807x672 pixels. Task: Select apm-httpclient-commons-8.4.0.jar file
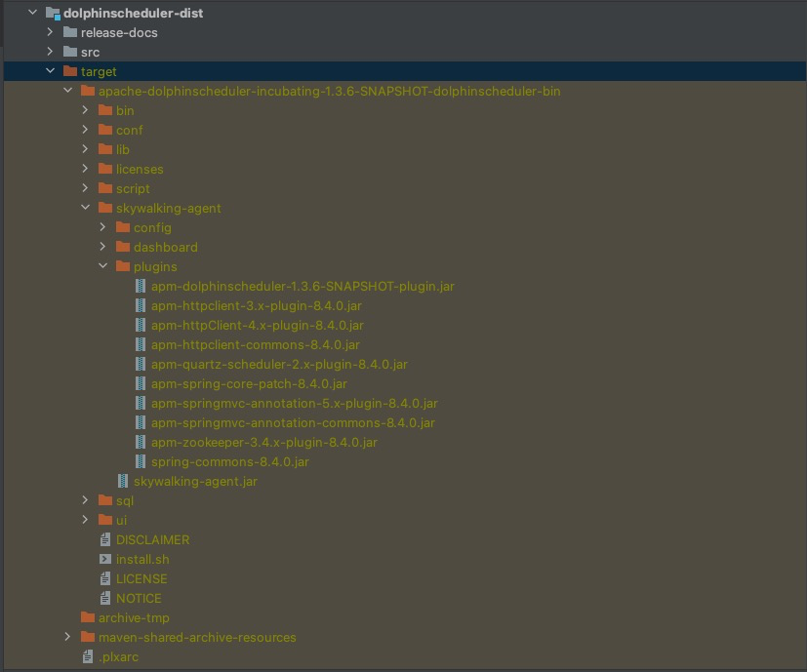pos(256,344)
